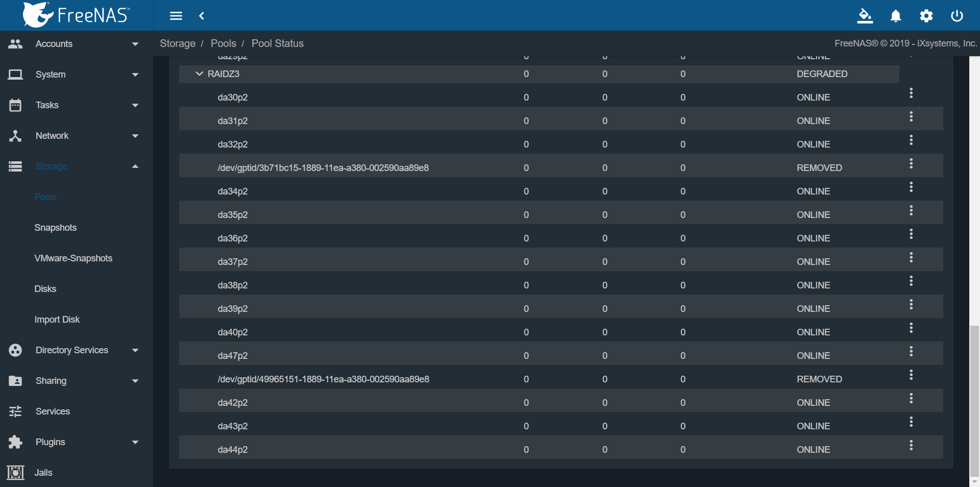Image resolution: width=980 pixels, height=487 pixels.
Task: Open options for removed gptid 49965151 device
Action: (911, 375)
